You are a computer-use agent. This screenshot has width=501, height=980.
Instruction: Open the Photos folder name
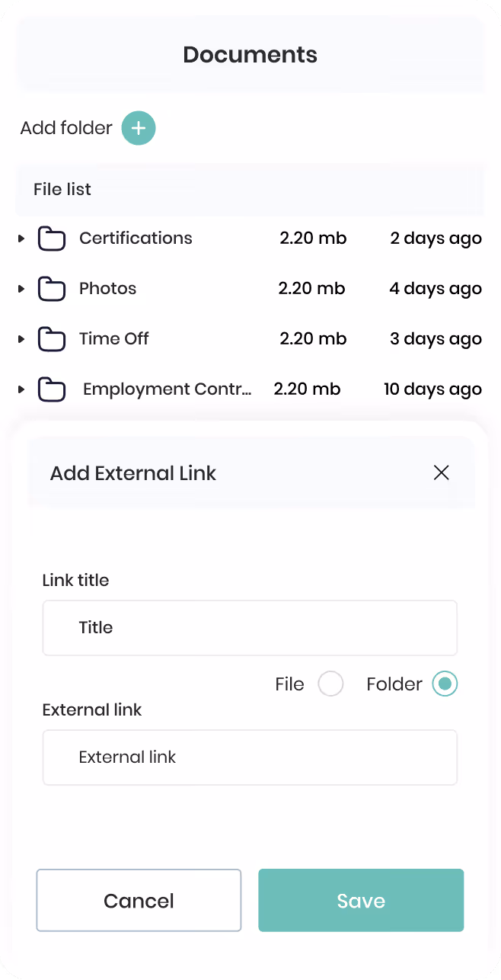pyautogui.click(x=108, y=289)
